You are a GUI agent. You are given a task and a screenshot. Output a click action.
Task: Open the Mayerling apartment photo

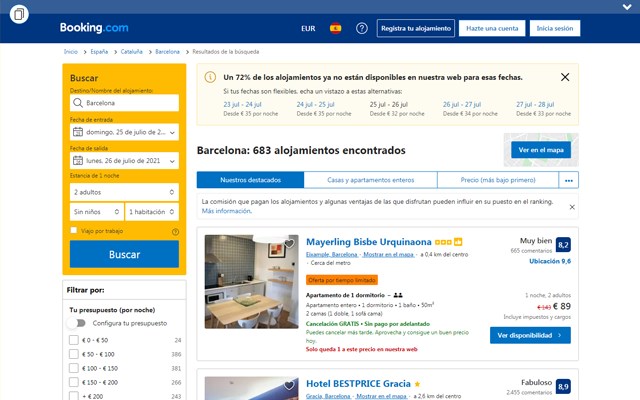[x=251, y=282]
